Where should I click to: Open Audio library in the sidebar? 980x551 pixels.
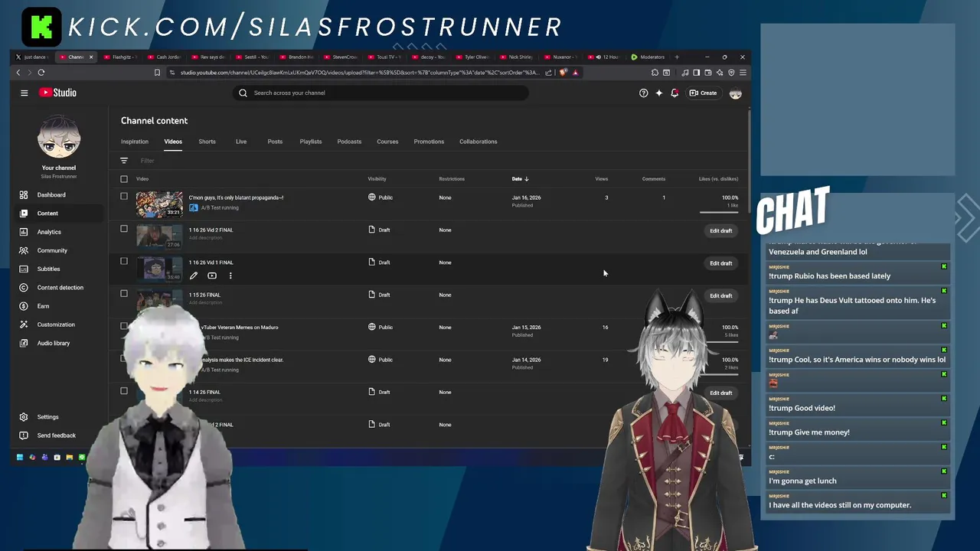click(59, 343)
